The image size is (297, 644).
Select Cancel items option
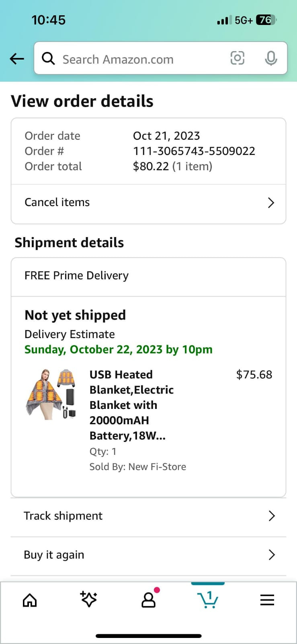57,202
